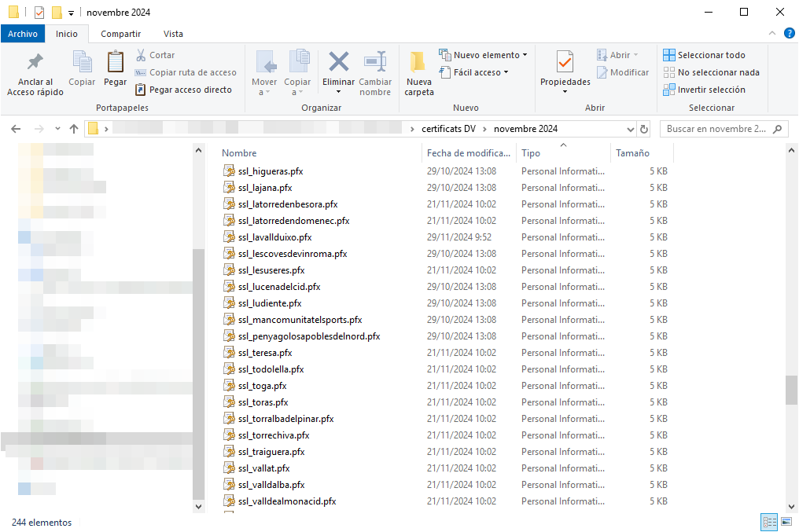The width and height of the screenshot is (799, 532).
Task: Sort by Fecha de modificación column
Action: (468, 153)
